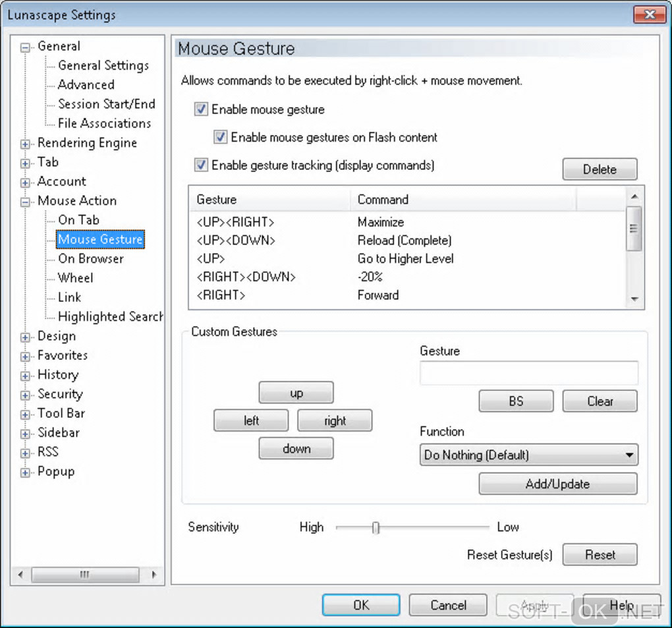Select the <RIGHT><DOWN> -20% row
672x628 pixels.
click(x=407, y=277)
